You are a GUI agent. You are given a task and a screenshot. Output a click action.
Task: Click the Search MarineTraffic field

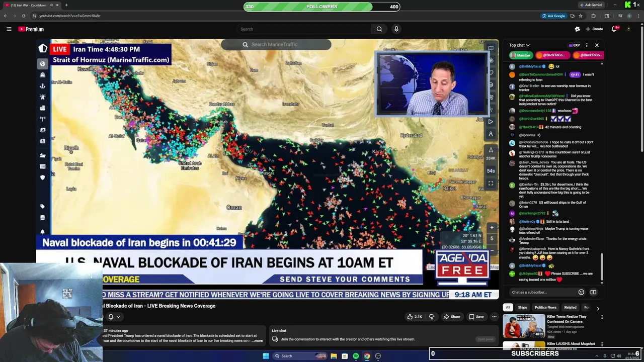click(x=276, y=45)
